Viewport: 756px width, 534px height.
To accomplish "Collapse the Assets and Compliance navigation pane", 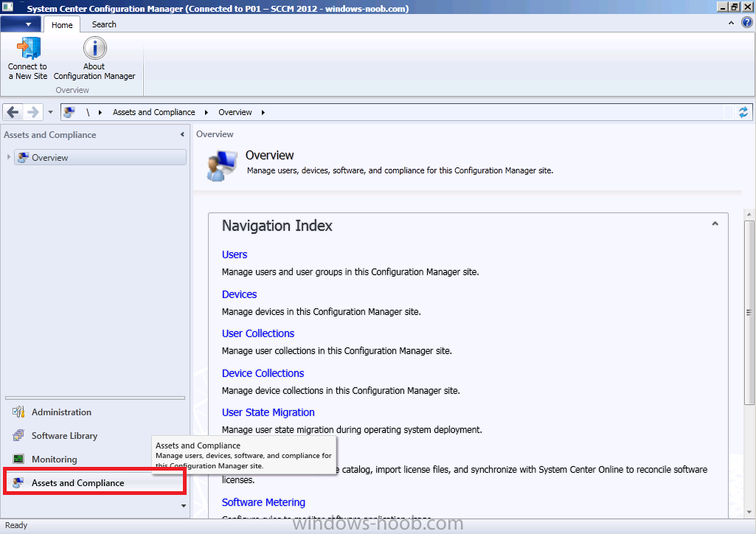I will (182, 134).
